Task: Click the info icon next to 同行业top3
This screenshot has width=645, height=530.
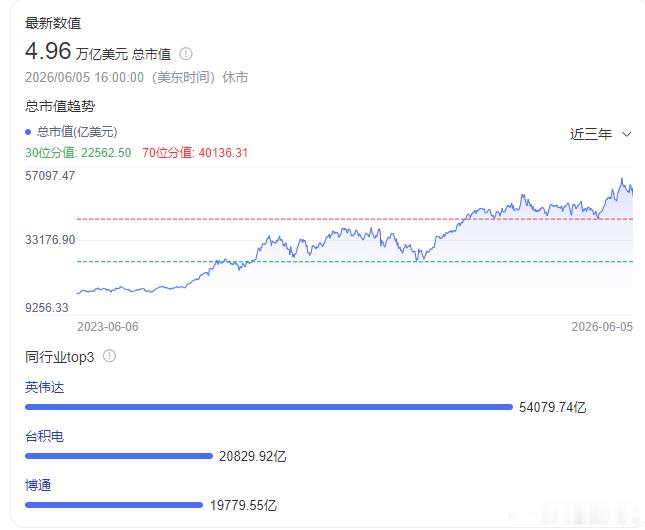Action: 109,356
